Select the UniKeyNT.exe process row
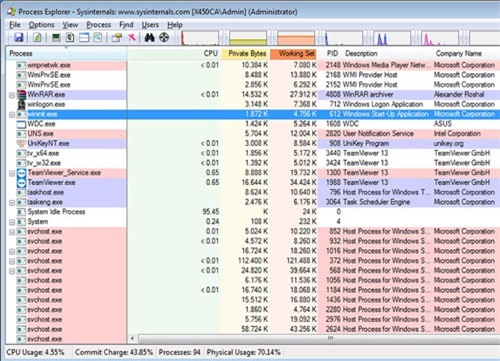The image size is (500, 361). point(253,144)
